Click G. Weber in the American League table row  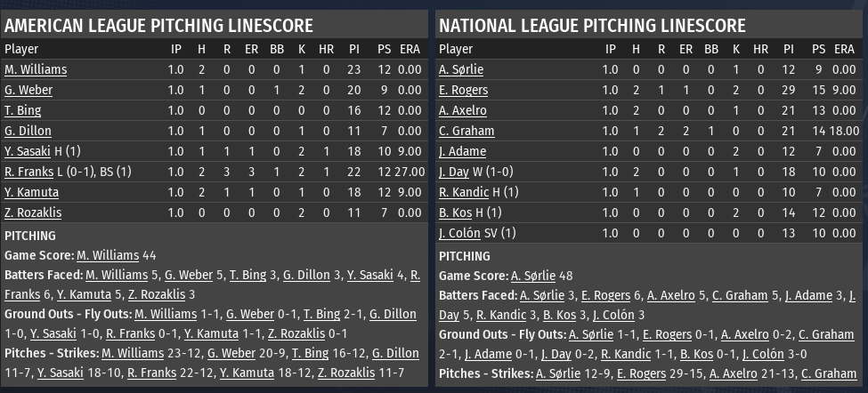coord(28,90)
